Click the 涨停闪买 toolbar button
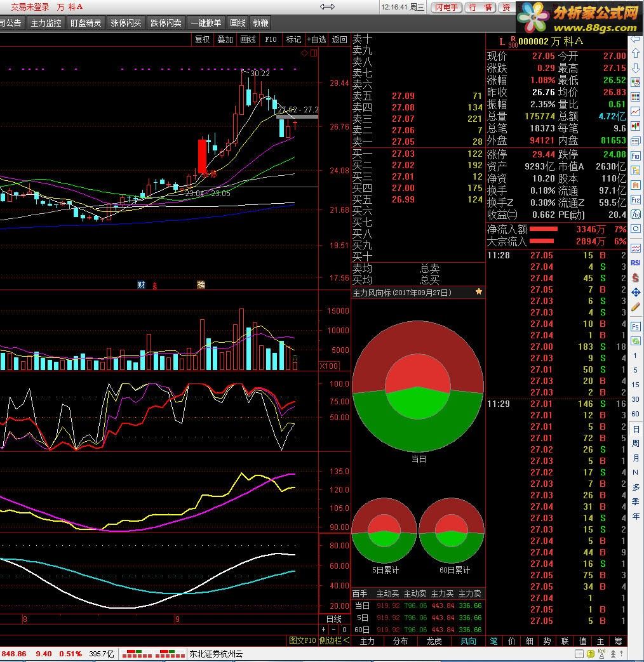Screen dimensions: 644x662 tap(126, 23)
